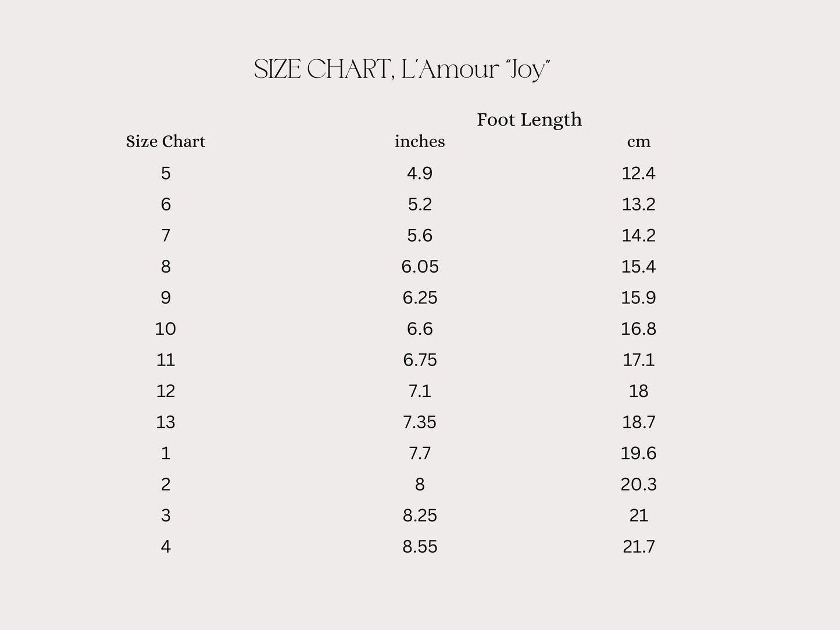This screenshot has width=840, height=630.
Task: Click the 7.7 inches cell
Action: tap(420, 453)
